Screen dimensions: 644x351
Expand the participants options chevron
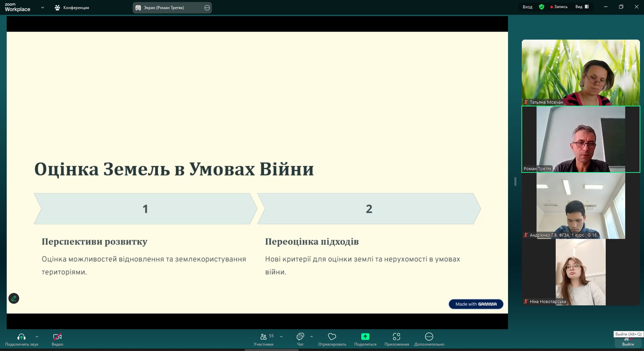[281, 337]
